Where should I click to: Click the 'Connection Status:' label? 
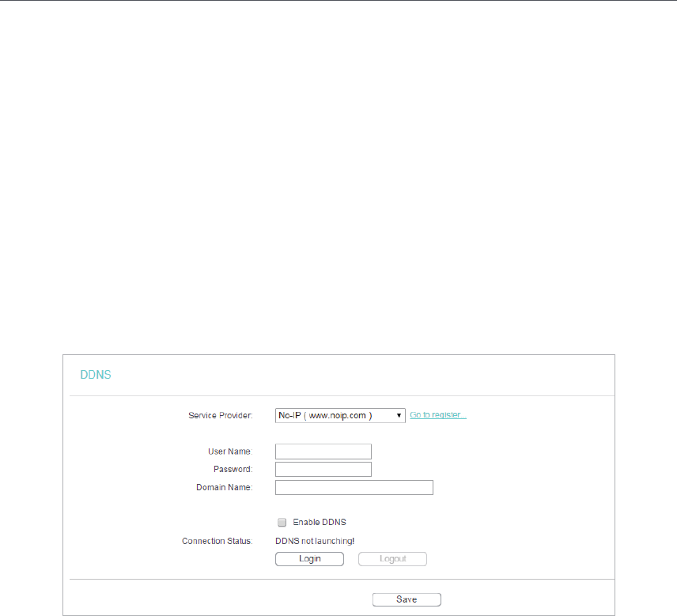pos(217,541)
